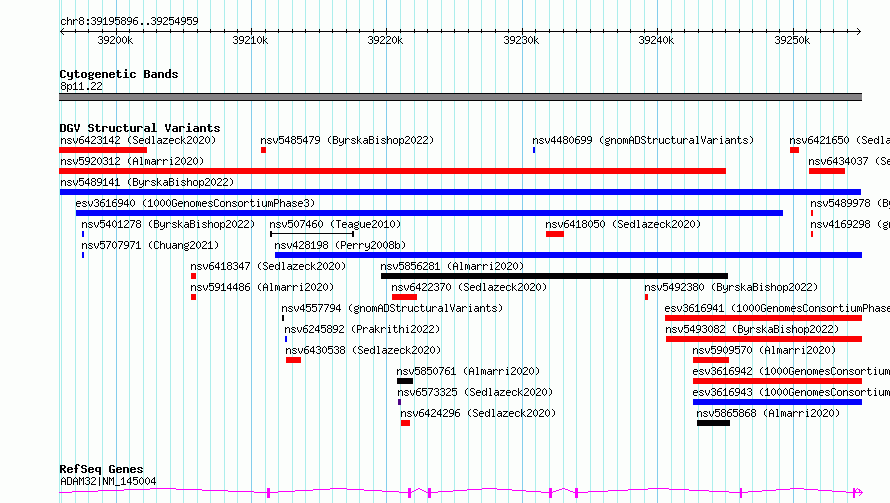Viewport: 890px width, 503px height.
Task: Click the nsv6422370 (Sedlazeck2020) label
Action: click(469, 287)
